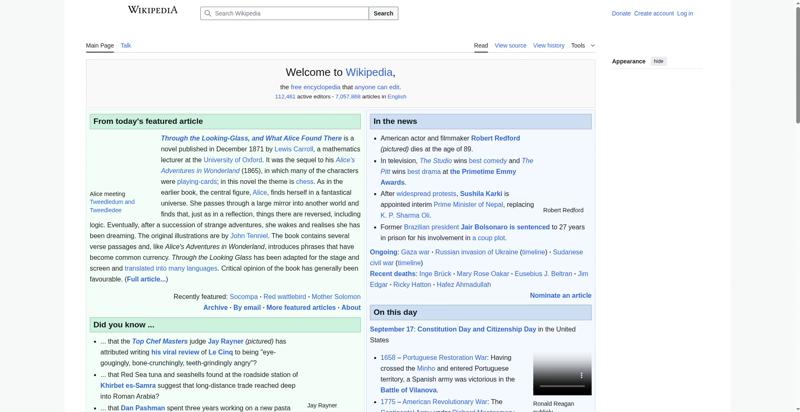Viewport: 800px width, 412px height.
Task: Open translated into many languages link
Action: click(x=171, y=268)
